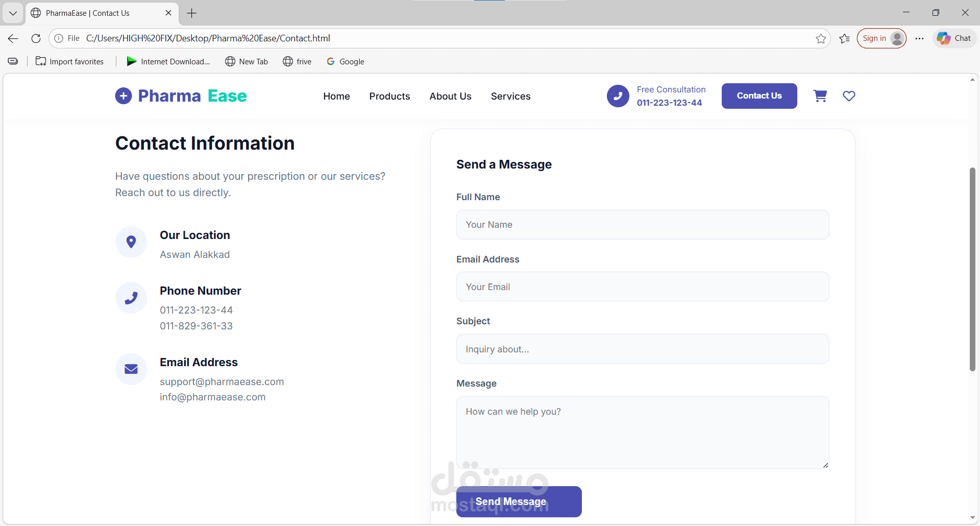Screen dimensions: 980x526
Task: Open browser Settings and more menu
Action: [x=919, y=38]
